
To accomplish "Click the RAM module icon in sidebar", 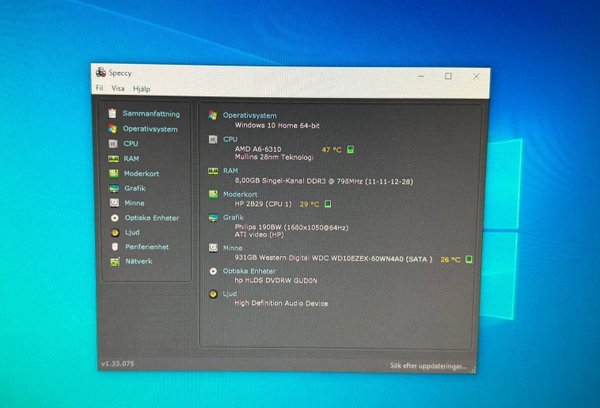I will click(113, 158).
